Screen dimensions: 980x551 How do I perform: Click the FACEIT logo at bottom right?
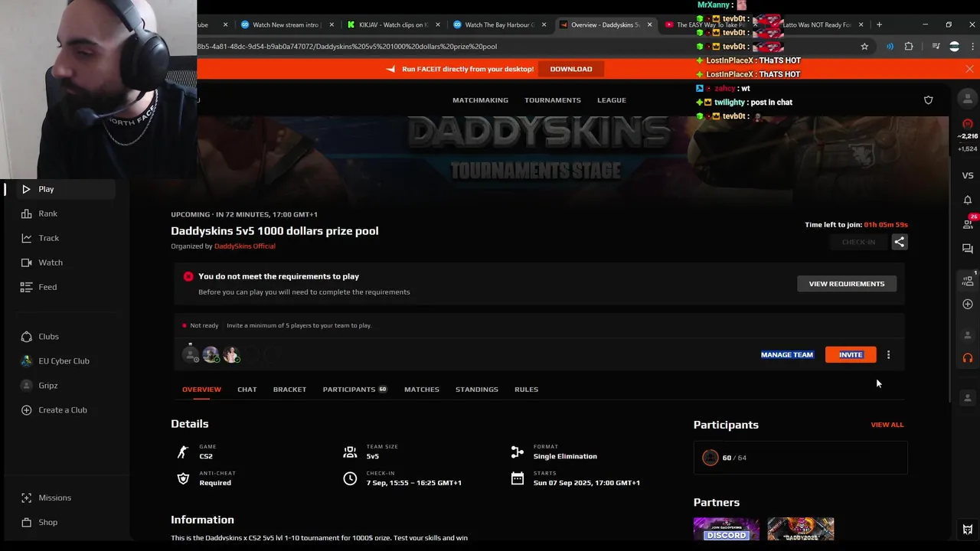(x=968, y=530)
